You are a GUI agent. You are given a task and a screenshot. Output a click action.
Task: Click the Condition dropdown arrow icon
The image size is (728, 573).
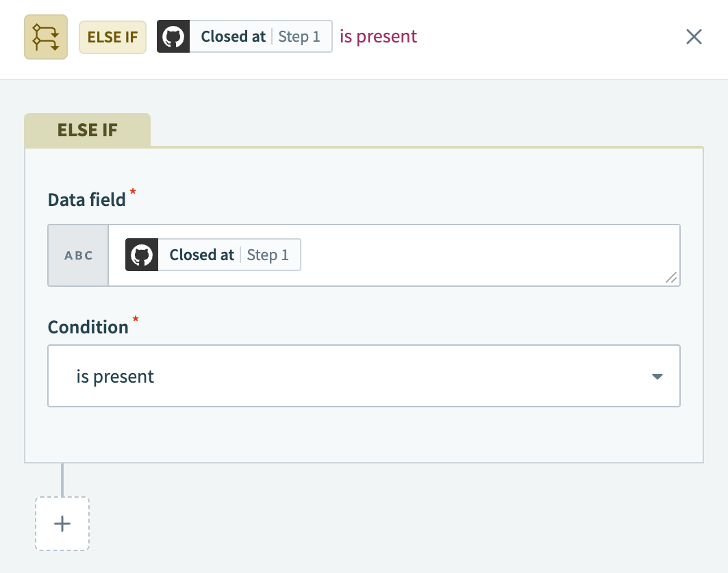click(x=657, y=376)
